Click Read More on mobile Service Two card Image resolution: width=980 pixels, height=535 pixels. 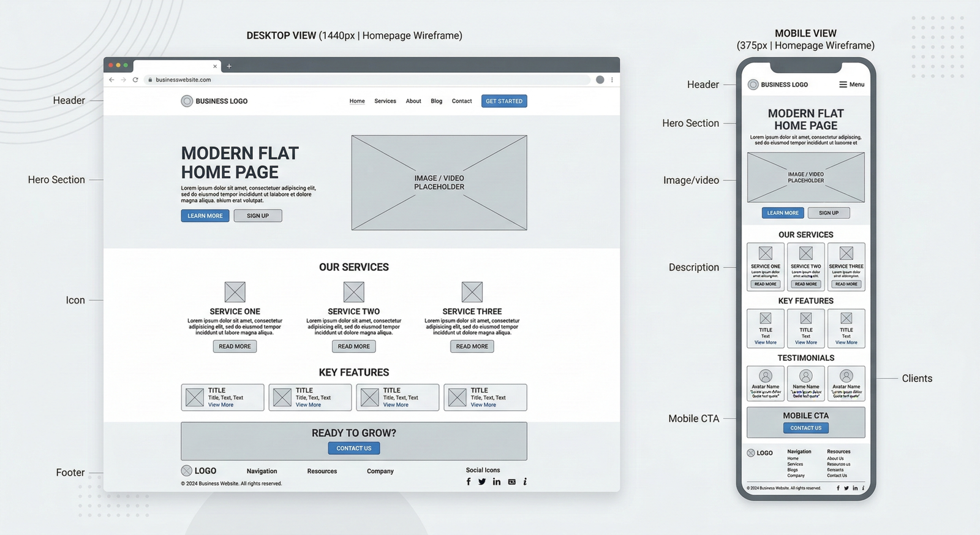click(806, 284)
